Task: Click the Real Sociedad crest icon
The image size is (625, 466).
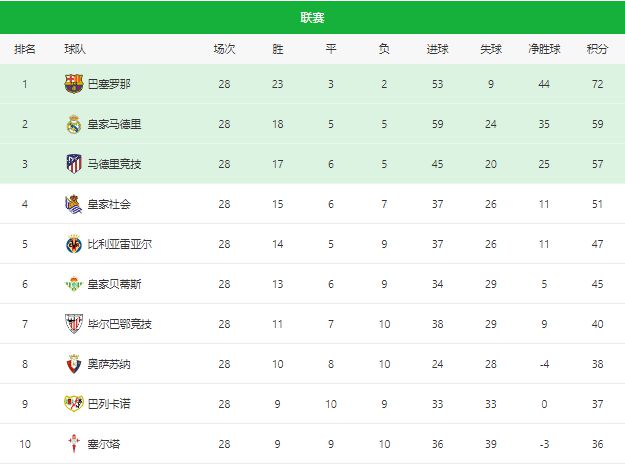Action: (73, 204)
